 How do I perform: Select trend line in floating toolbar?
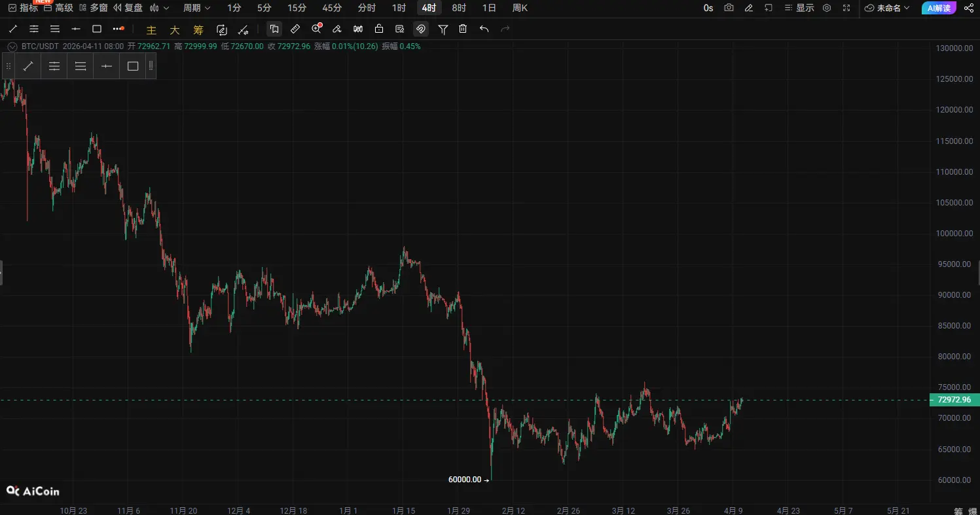point(28,66)
